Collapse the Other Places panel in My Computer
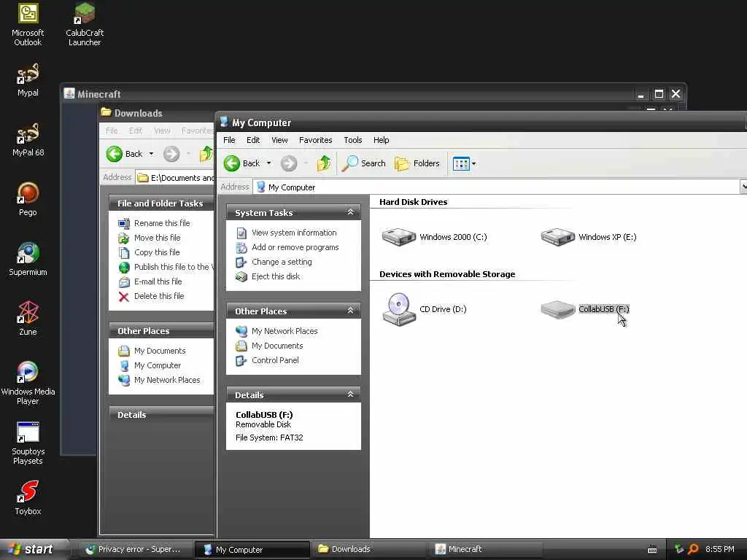The height and width of the screenshot is (560, 747). (x=351, y=311)
